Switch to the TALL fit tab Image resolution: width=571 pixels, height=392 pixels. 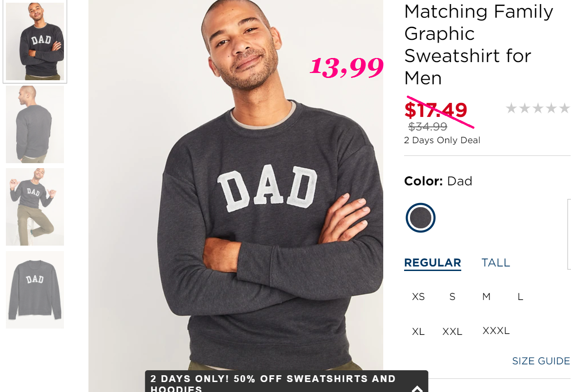[496, 263]
